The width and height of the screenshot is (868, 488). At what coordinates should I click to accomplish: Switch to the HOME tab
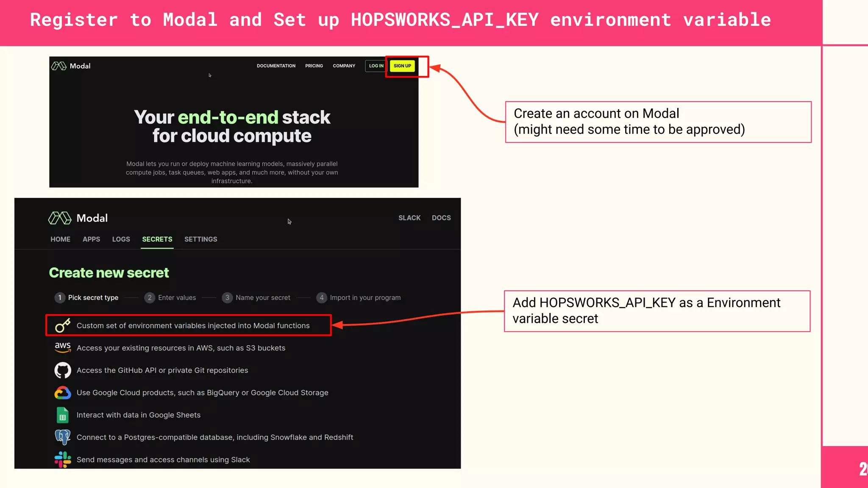60,239
